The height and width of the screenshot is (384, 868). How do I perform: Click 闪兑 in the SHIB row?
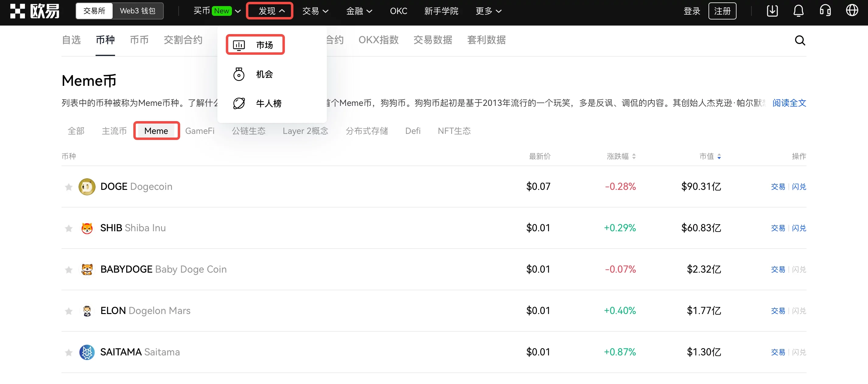pos(799,229)
